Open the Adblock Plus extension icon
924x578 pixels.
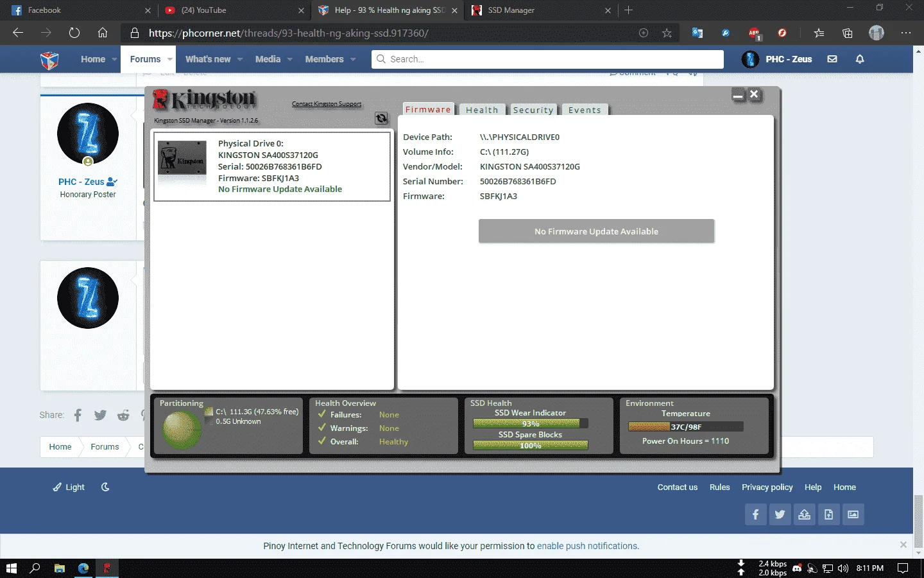(x=754, y=33)
